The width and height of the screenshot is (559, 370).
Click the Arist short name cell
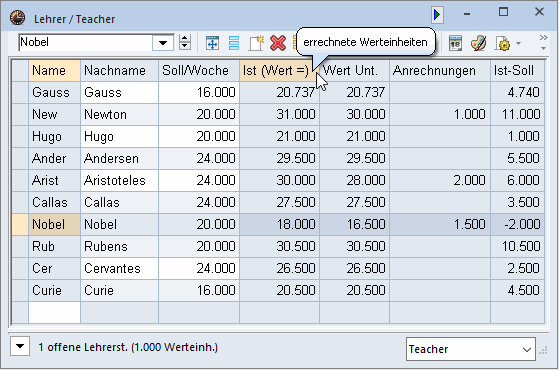pos(55,181)
